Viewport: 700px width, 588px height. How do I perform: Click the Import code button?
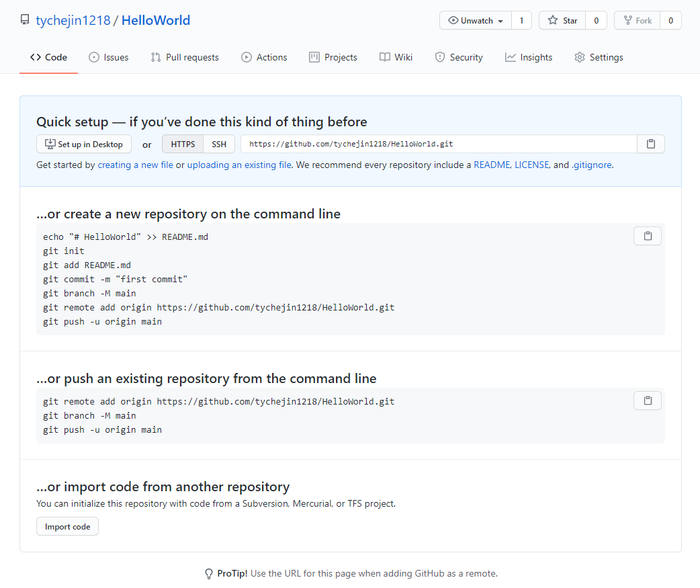pos(67,527)
